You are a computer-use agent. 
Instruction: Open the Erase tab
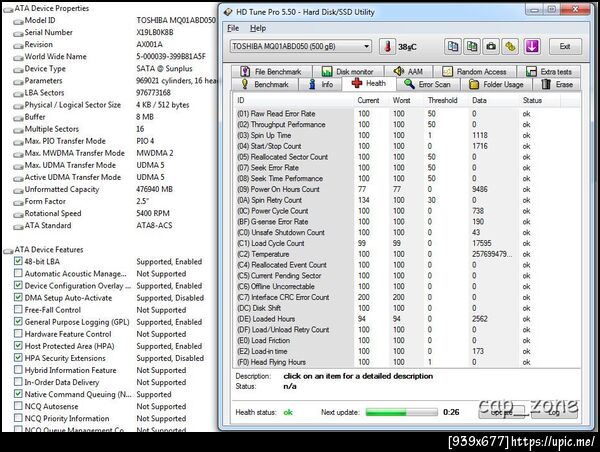pyautogui.click(x=557, y=84)
